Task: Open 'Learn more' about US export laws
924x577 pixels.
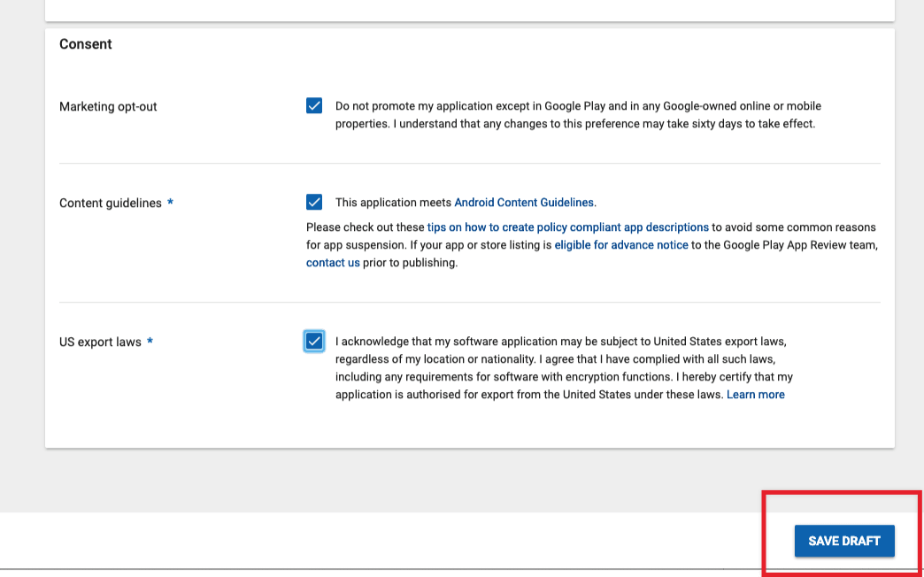Action: point(756,395)
